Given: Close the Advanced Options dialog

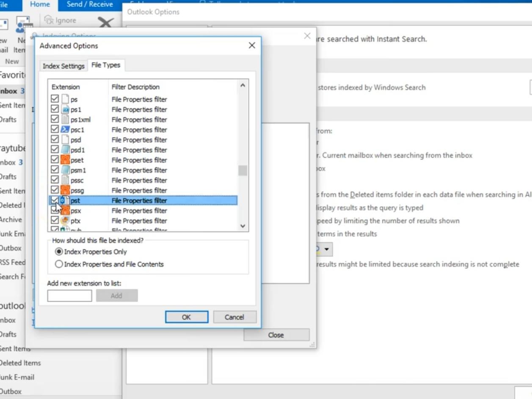Looking at the screenshot, I should [x=252, y=45].
